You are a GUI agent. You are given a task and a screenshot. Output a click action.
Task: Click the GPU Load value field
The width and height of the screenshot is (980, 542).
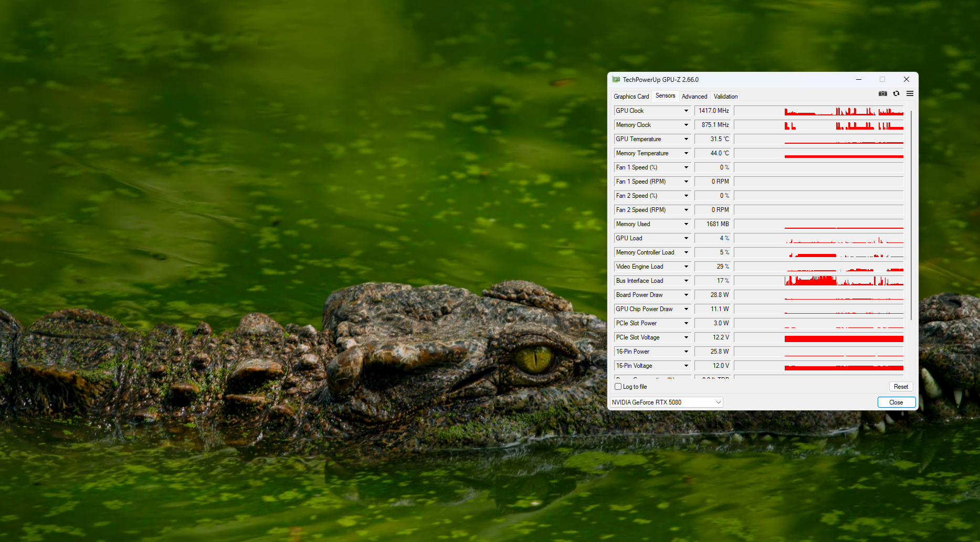point(712,238)
